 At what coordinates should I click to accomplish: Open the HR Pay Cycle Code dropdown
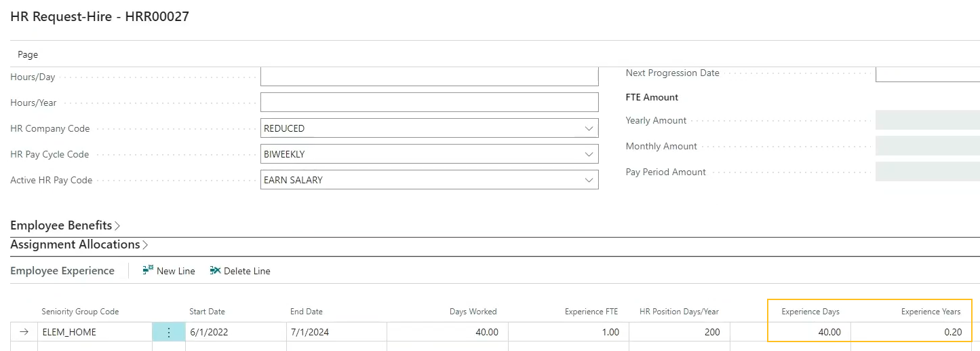point(587,154)
